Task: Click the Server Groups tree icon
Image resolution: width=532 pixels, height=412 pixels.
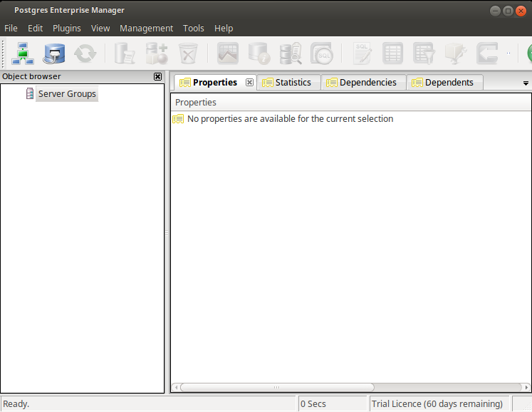Action: 30,93
